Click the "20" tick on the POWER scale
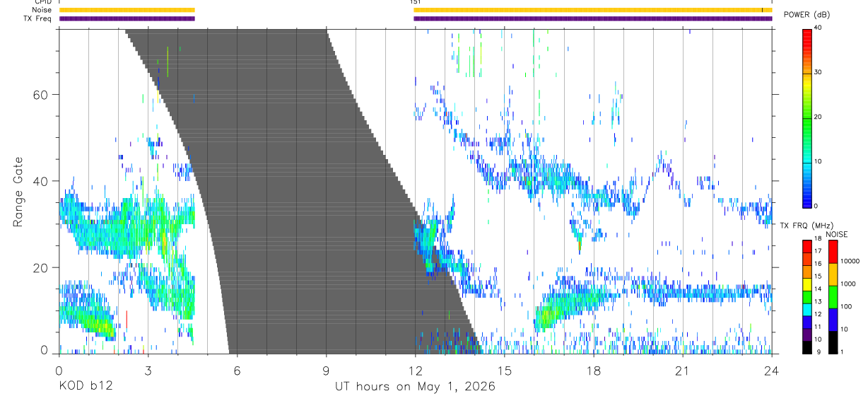Viewport: 868px width, 401px height. (818, 117)
